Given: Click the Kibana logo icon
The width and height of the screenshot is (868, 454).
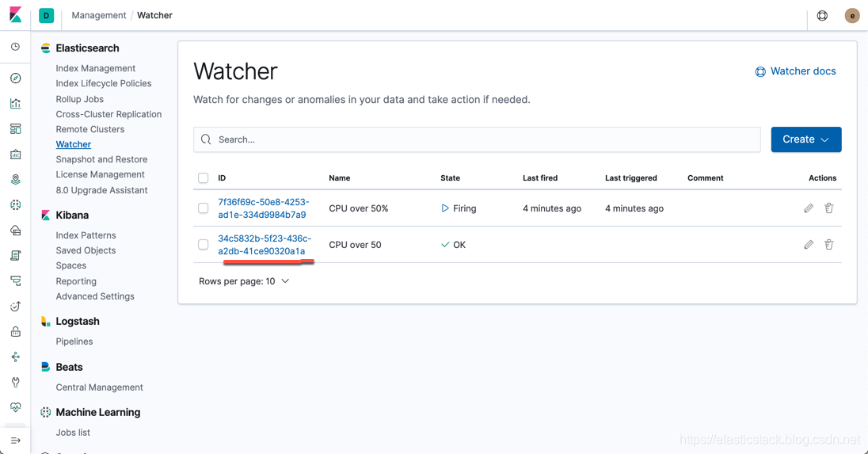Looking at the screenshot, I should [16, 15].
